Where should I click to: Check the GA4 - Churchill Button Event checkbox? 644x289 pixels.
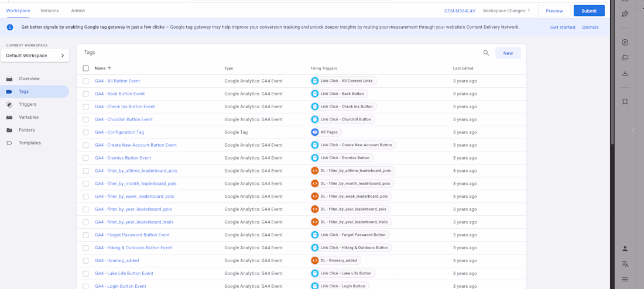coord(85,119)
